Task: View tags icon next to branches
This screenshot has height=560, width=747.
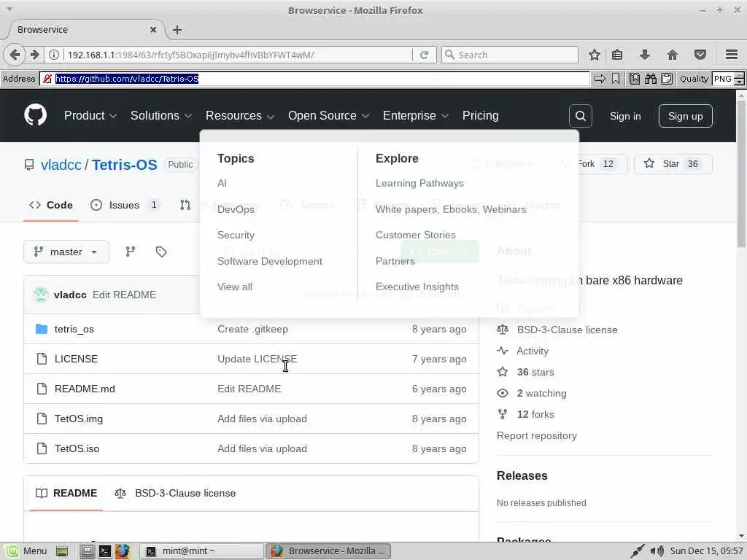Action: tap(161, 252)
